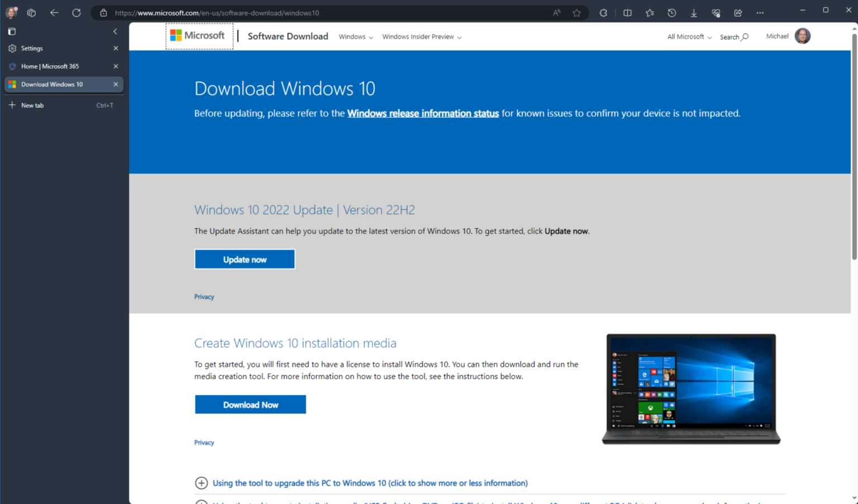Add page to favorites with star icon
Screen dimensions: 858x504
pos(576,12)
